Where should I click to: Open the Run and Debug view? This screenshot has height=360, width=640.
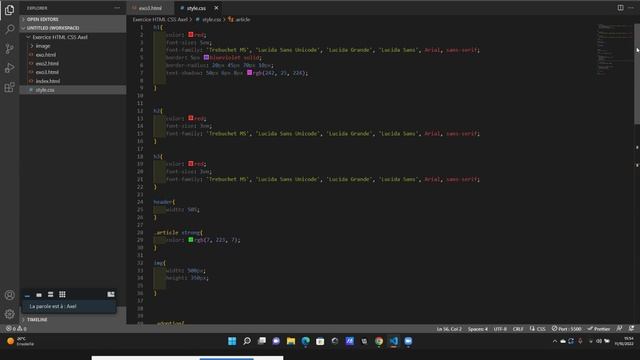[x=9, y=68]
